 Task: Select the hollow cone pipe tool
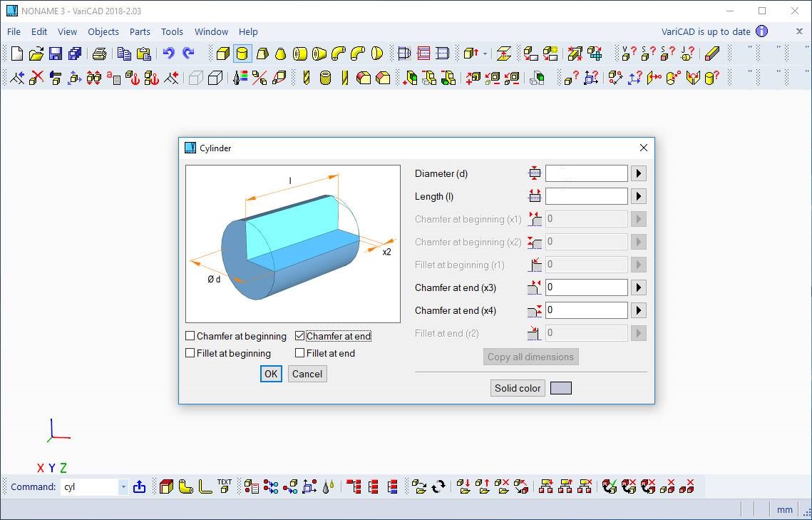click(319, 53)
